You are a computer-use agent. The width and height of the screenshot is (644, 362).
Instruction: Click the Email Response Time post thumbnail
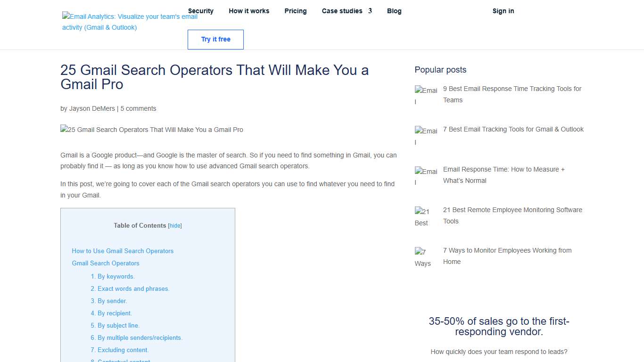426,176
